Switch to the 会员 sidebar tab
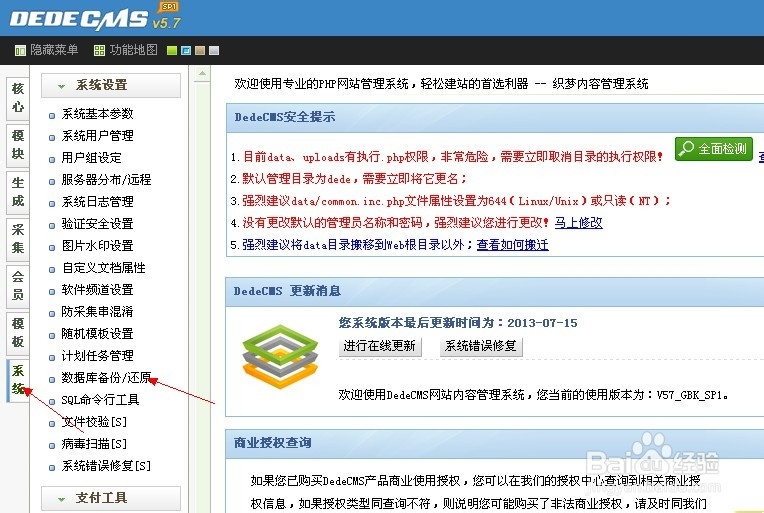The width and height of the screenshot is (764, 513). tap(18, 286)
